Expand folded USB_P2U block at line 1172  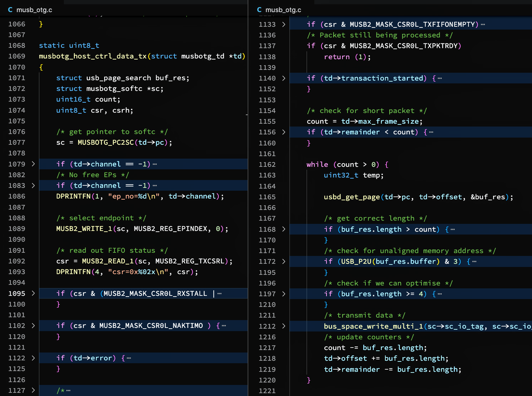click(x=284, y=261)
